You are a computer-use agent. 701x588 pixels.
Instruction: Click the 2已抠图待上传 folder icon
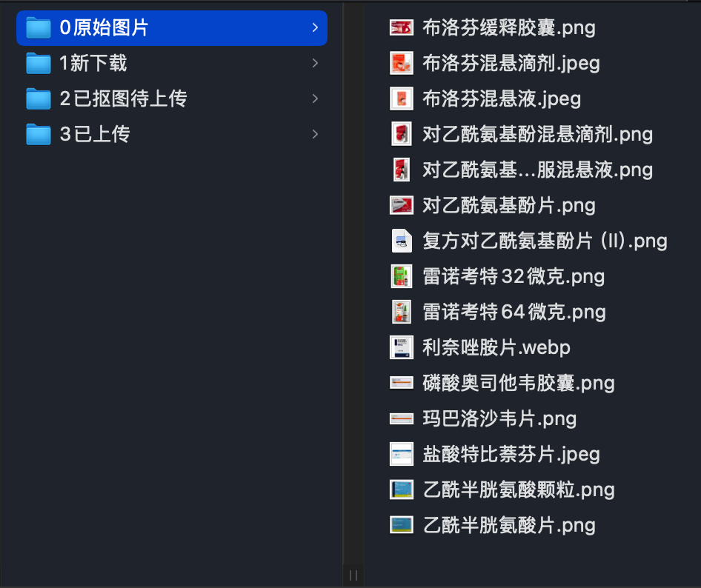pos(39,98)
